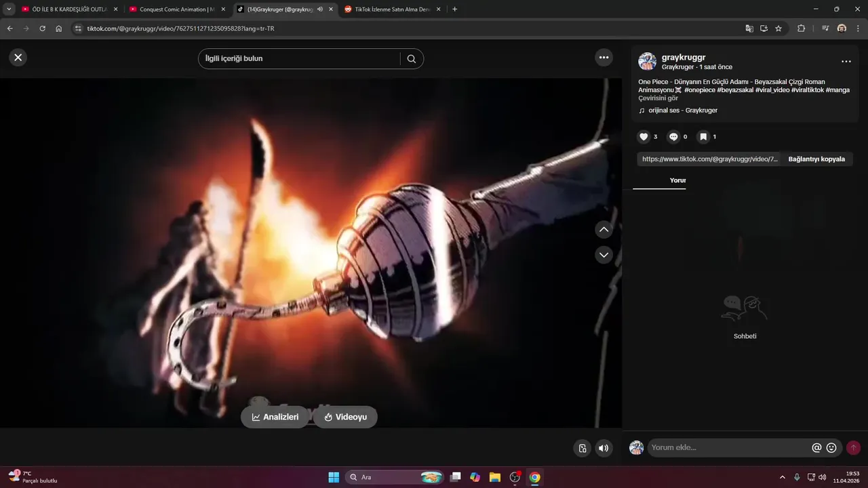Viewport: 868px width, 488px height.
Task: Click the #manga hashtag
Action: 837,90
